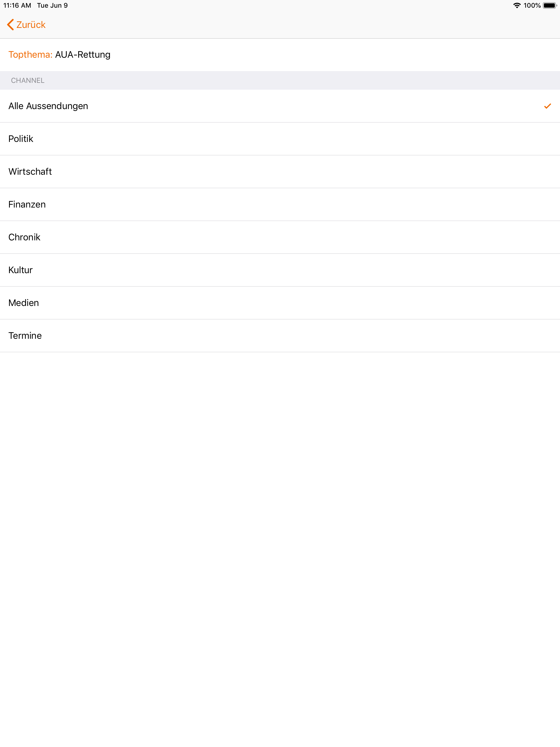
Task: Select the Medien channel row
Action: click(x=280, y=303)
